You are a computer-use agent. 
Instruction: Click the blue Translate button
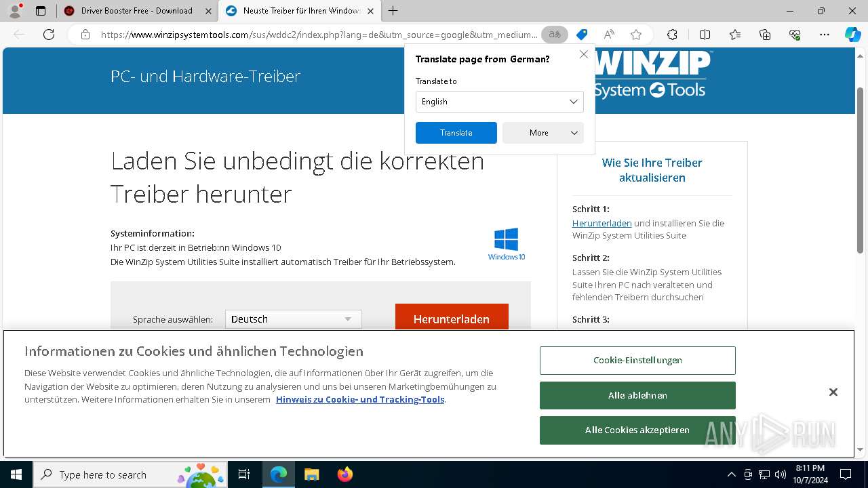tap(456, 133)
